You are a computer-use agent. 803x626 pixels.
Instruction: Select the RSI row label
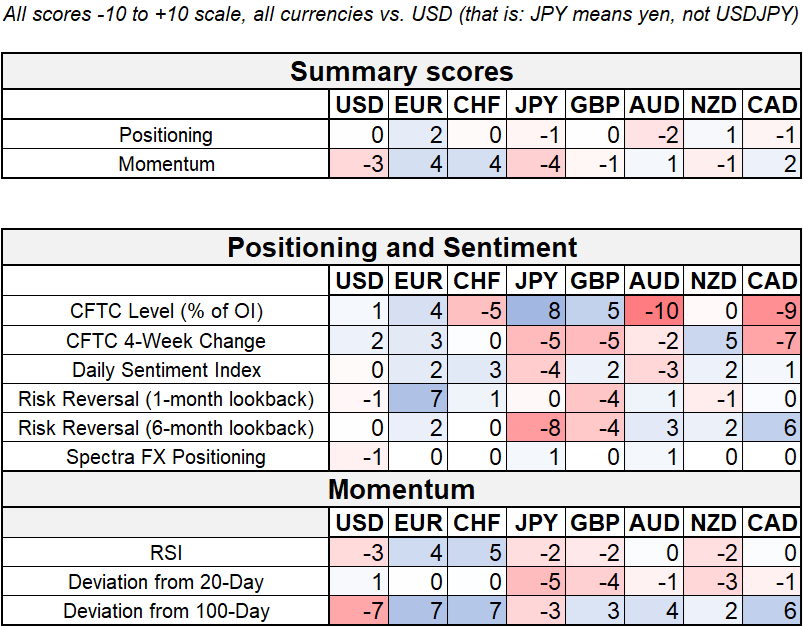pos(167,552)
